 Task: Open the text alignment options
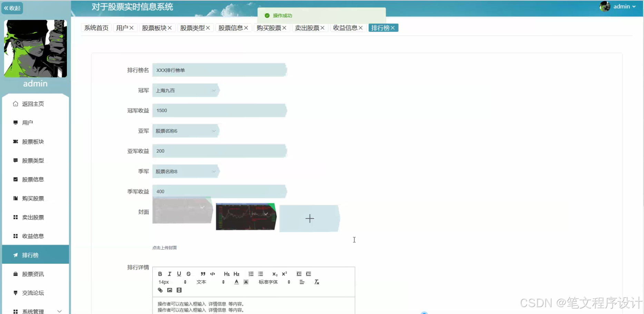pos(302,282)
